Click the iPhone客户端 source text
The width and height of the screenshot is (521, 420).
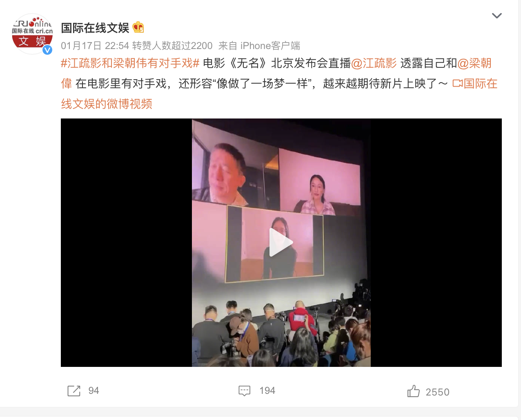click(270, 46)
